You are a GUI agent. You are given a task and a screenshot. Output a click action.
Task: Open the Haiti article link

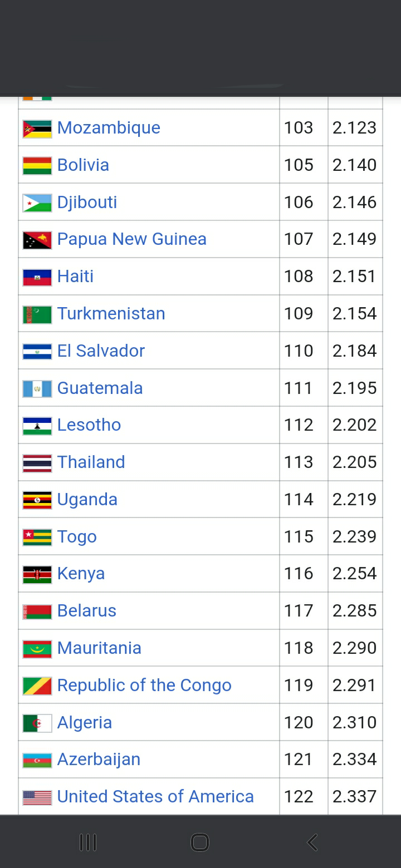click(x=75, y=277)
